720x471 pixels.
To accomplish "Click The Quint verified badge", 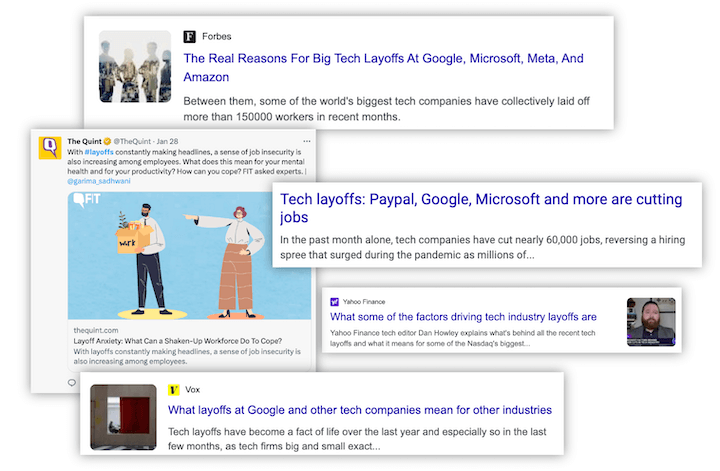I will [107, 141].
